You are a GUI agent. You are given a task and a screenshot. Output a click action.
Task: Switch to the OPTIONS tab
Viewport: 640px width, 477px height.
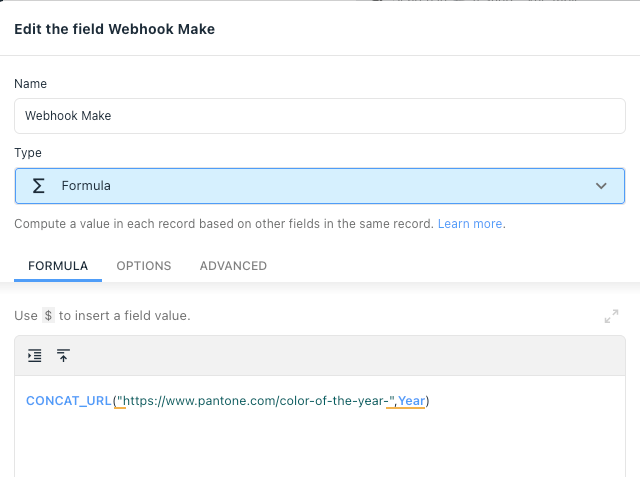(144, 266)
